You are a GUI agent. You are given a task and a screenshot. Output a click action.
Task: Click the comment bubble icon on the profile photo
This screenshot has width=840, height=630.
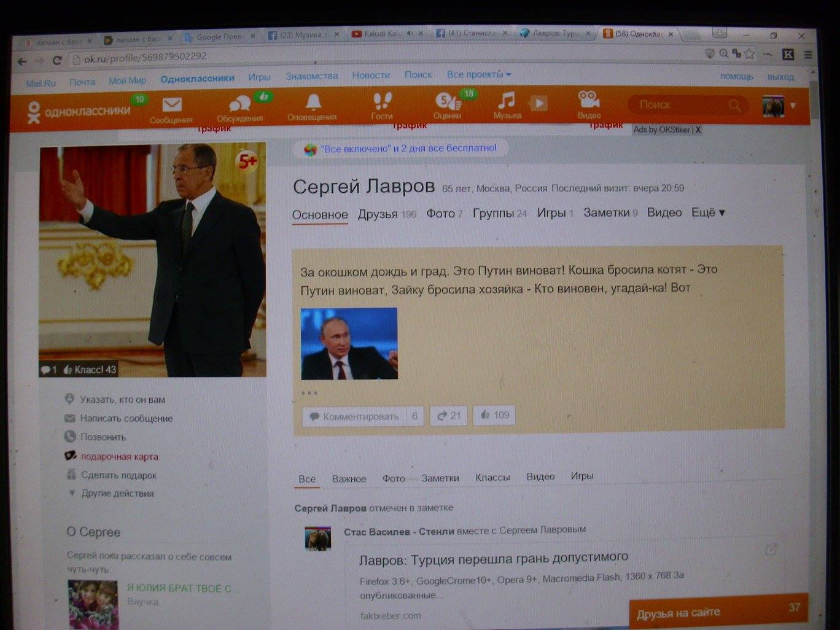46,370
